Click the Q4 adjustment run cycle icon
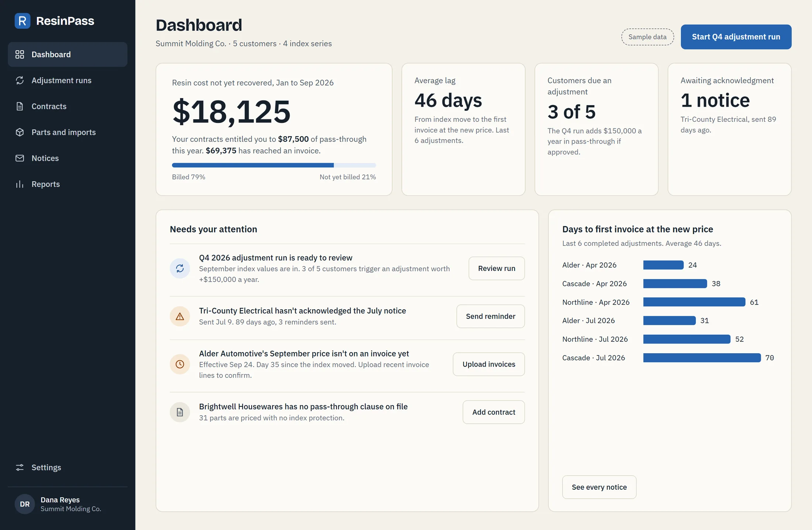 click(180, 268)
